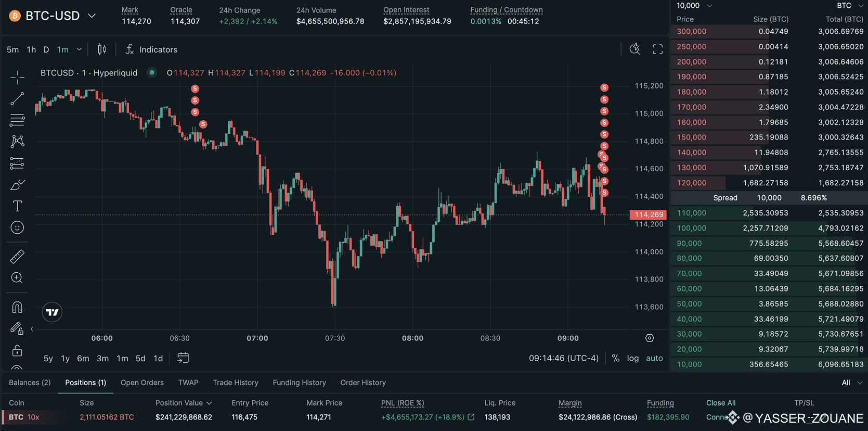Toggle logarithmic scale with log
This screenshot has height=431, width=868.
pyautogui.click(x=632, y=358)
